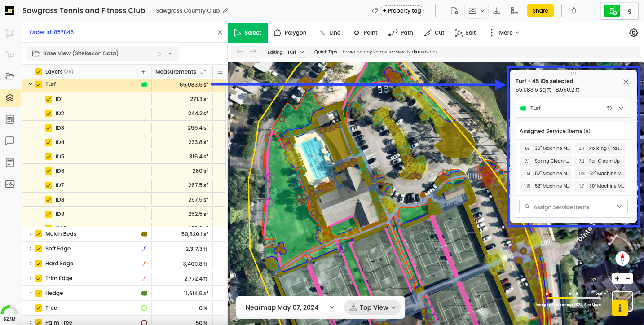Uncheck the ID3 checkbox
The width and height of the screenshot is (644, 325).
[x=49, y=128]
